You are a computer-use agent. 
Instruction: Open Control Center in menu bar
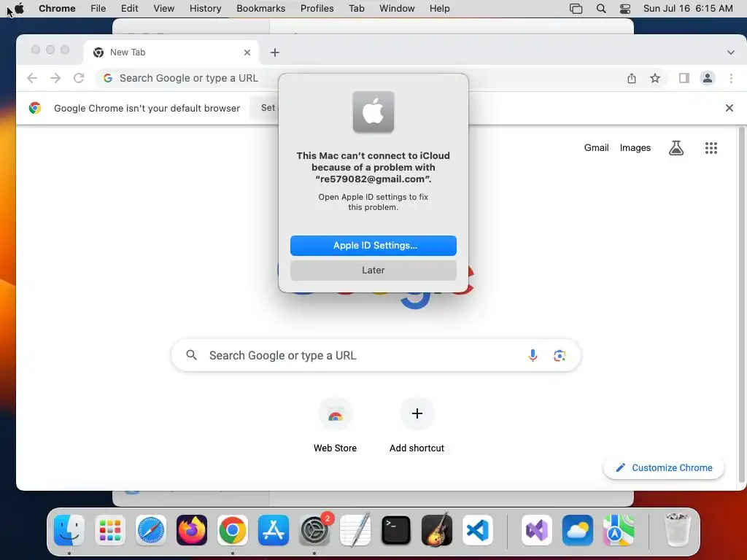click(x=625, y=8)
